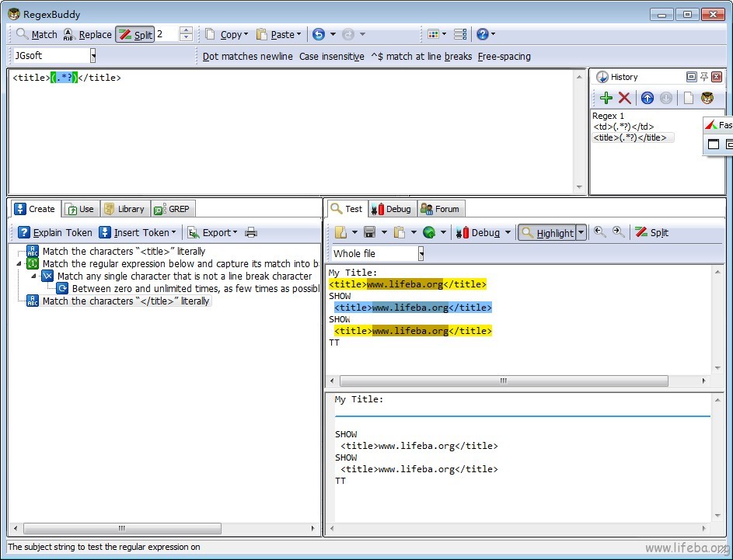Switch to the Forum tab
733x560 pixels.
point(440,209)
